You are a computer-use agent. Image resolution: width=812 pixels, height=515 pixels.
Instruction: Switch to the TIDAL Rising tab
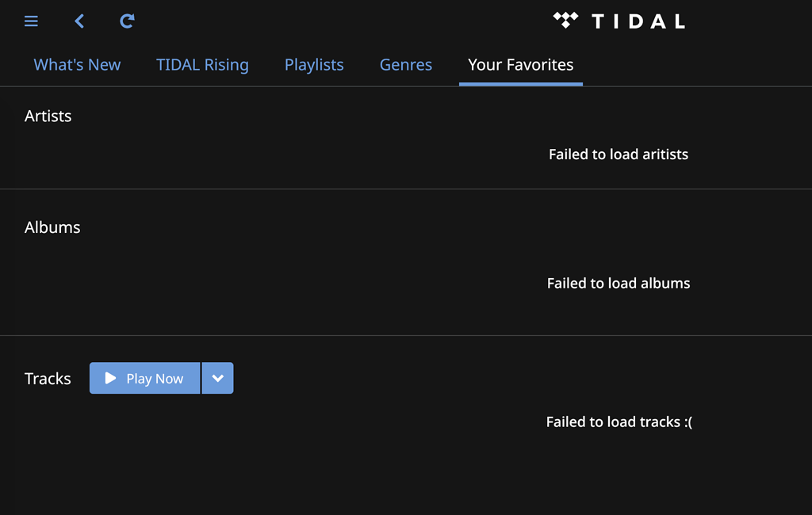click(202, 64)
